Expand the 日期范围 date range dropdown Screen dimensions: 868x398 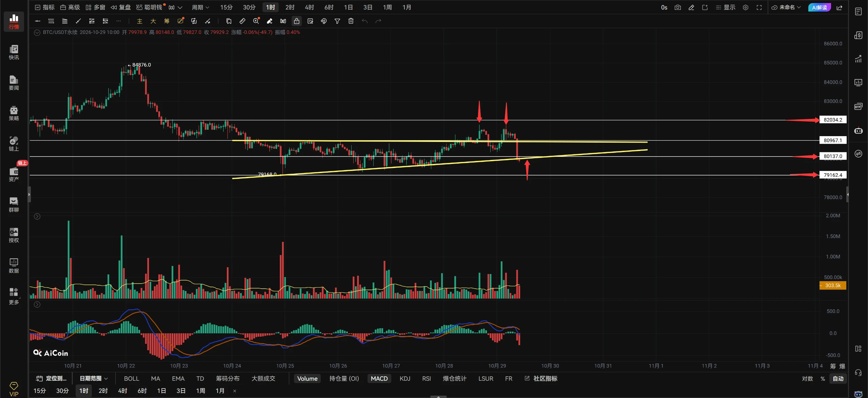point(94,378)
